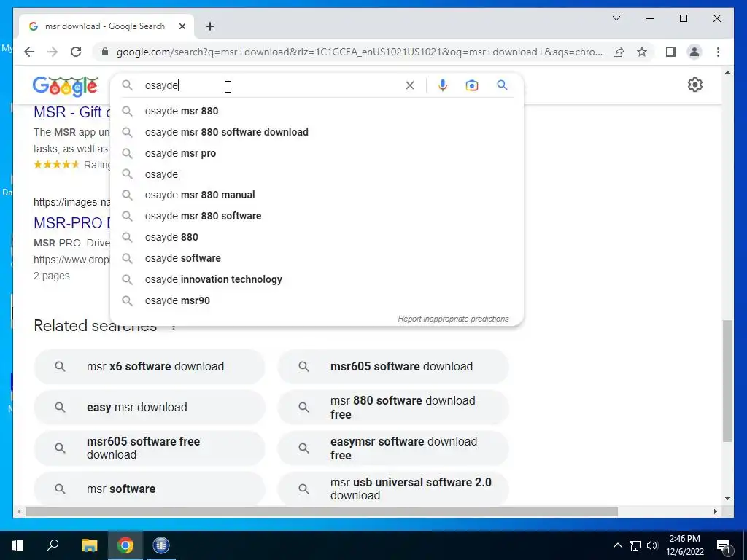Pick suggestion osayde 880
The width and height of the screenshot is (747, 560).
coord(317,237)
